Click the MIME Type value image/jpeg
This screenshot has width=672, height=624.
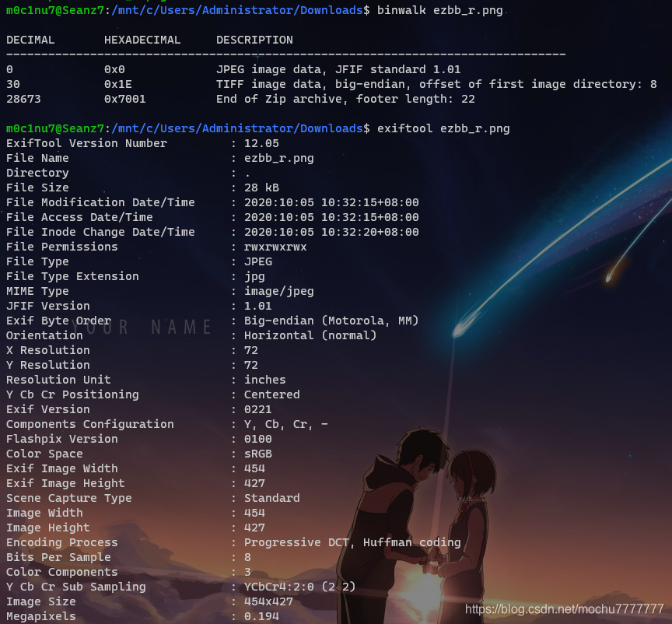click(x=278, y=291)
